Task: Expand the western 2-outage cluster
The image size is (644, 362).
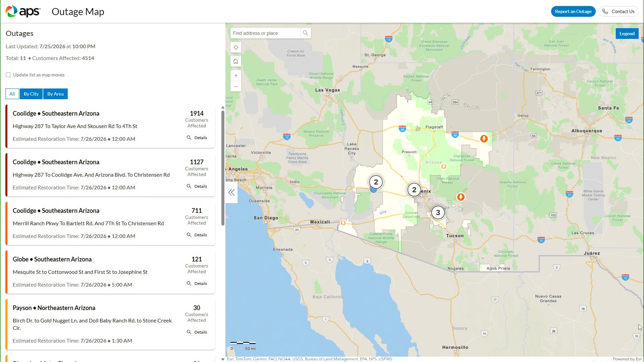Action: (x=376, y=182)
